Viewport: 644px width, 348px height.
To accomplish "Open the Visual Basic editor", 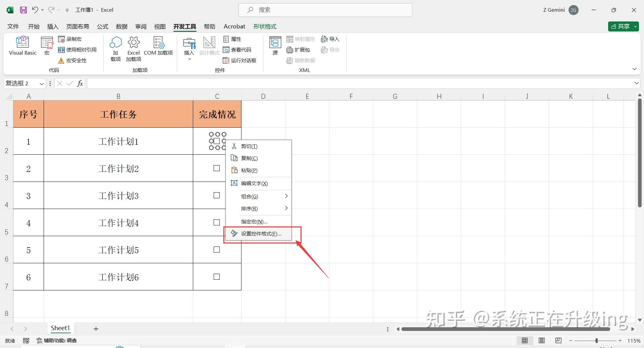I will pos(22,46).
